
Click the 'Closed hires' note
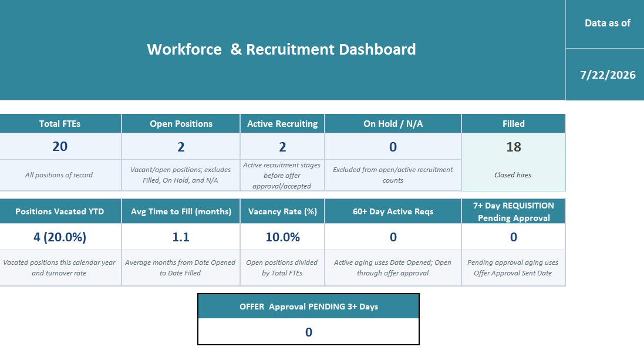[x=513, y=175]
